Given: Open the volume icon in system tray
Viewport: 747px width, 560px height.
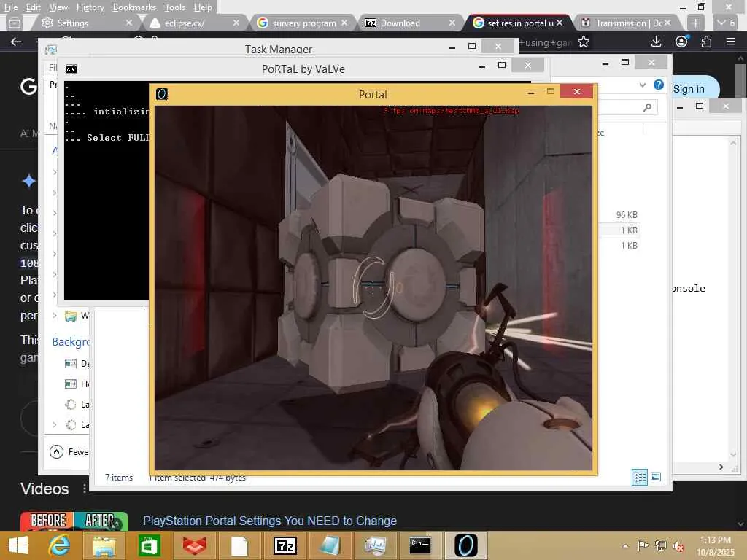Looking at the screenshot, I should coord(678,545).
